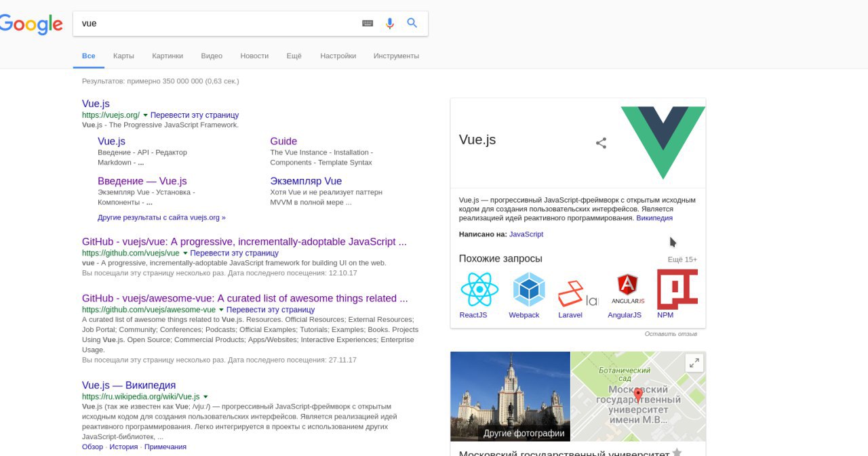Open the github.com/vuejs/awesome-vue dropdown arrow
Viewport: 868px width, 456px height.
pyautogui.click(x=221, y=310)
